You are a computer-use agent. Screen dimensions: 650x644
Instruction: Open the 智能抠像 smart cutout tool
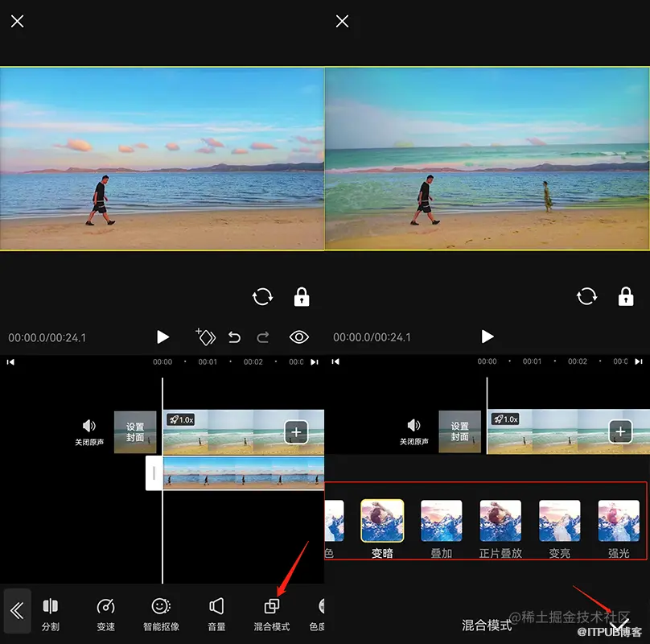(161, 615)
